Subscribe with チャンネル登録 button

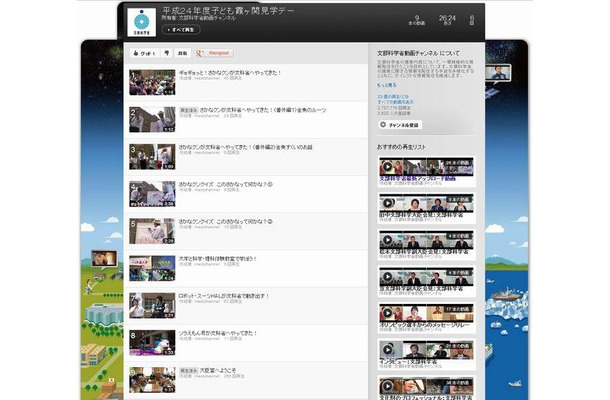(400, 125)
